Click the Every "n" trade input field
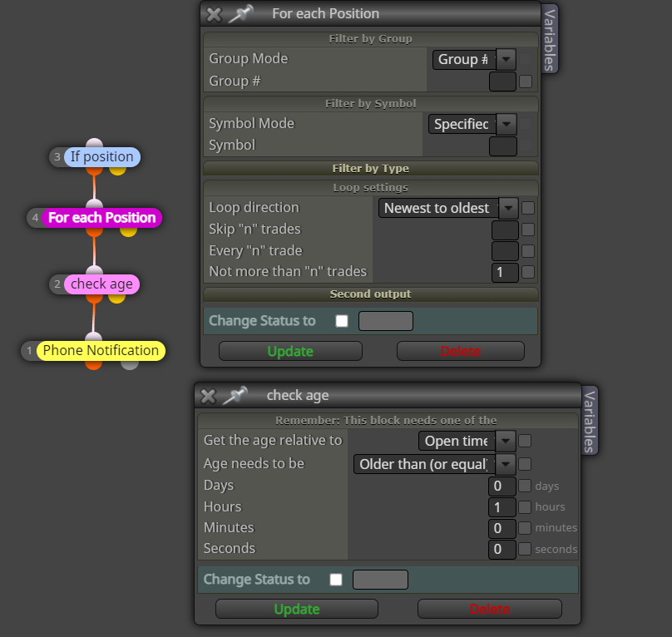Screen dimensions: 672x637 pyautogui.click(x=506, y=251)
